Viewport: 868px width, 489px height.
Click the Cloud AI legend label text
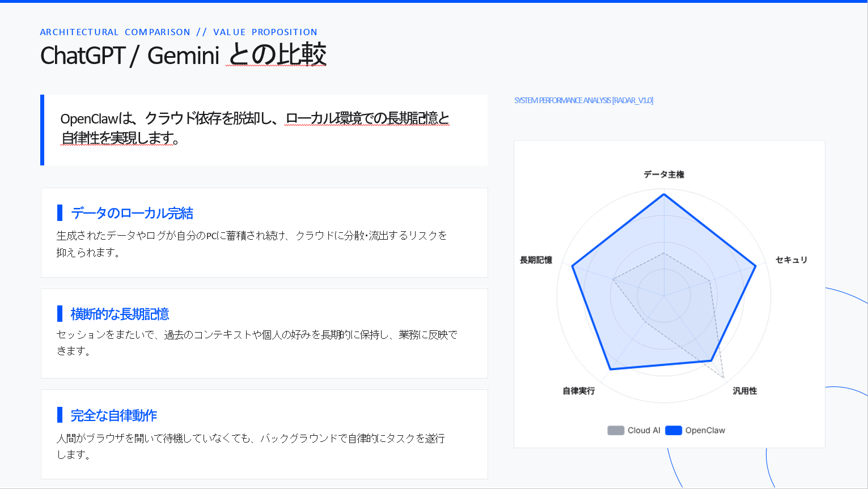pyautogui.click(x=643, y=431)
